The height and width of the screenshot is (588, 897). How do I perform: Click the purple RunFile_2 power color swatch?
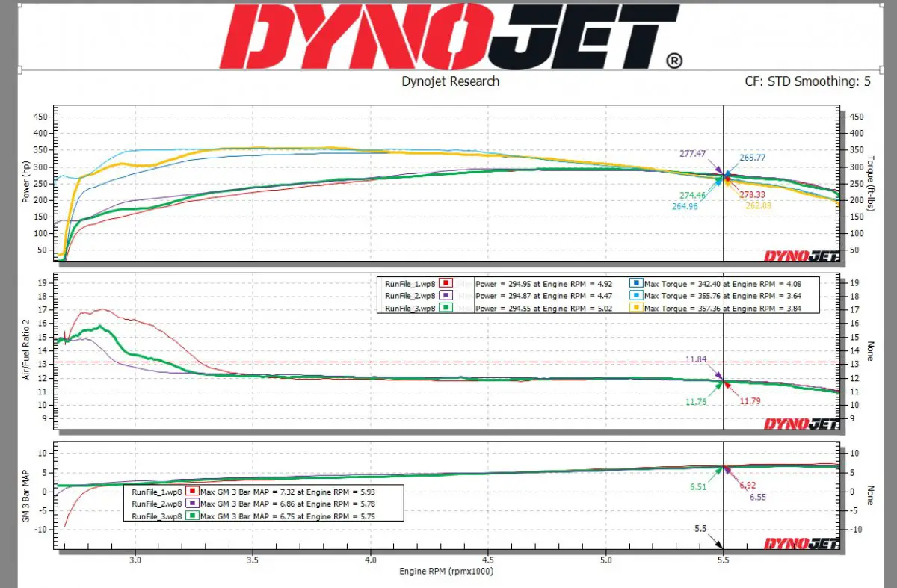445,296
